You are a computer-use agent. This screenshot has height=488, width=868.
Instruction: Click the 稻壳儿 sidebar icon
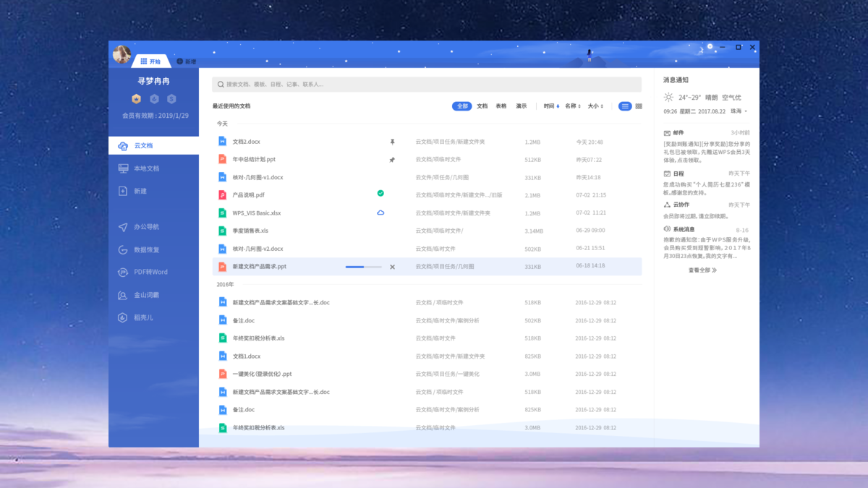pos(123,317)
